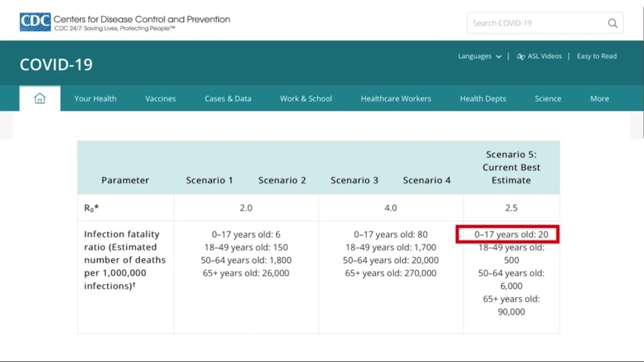Open the Home icon tab
The height and width of the screenshot is (362, 644).
[x=40, y=99]
